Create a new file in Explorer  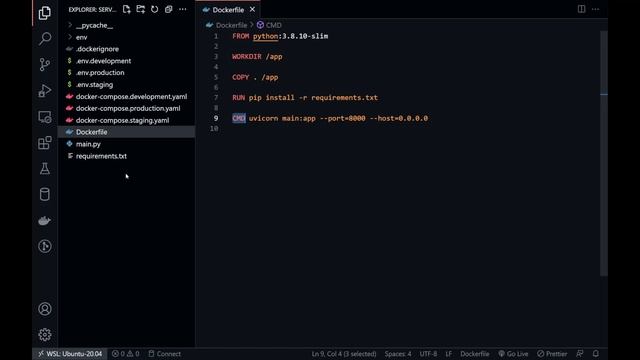click(127, 9)
